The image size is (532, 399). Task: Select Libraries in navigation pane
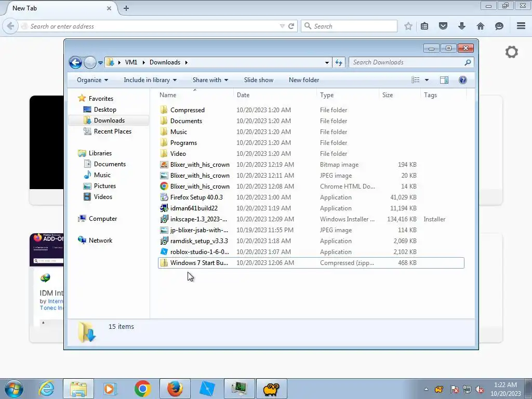pos(100,153)
